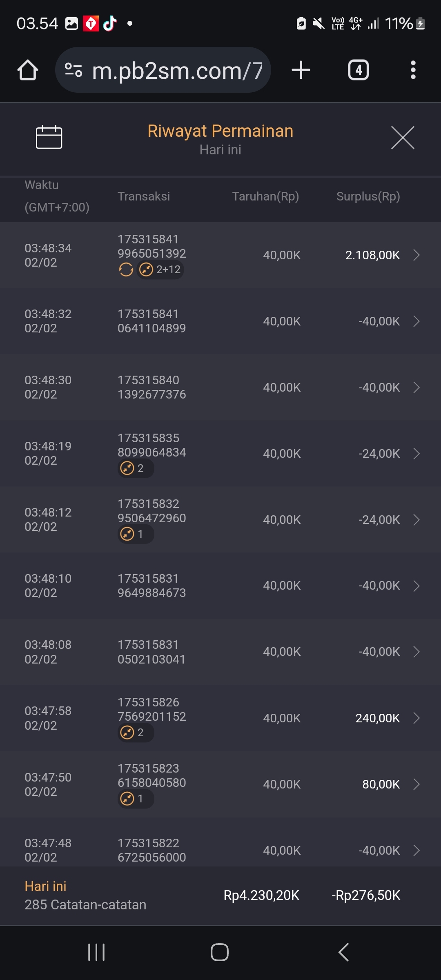Tap the address bar URL m.pb2sm.com
This screenshot has width=441, height=980.
[x=176, y=71]
